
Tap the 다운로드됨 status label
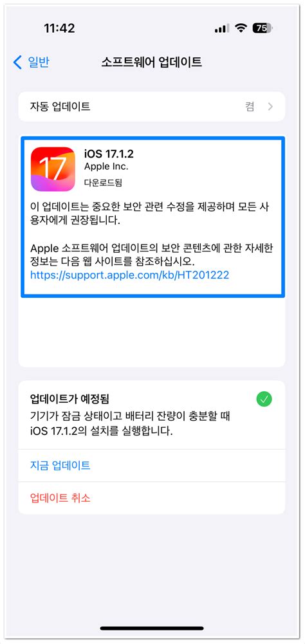(103, 182)
